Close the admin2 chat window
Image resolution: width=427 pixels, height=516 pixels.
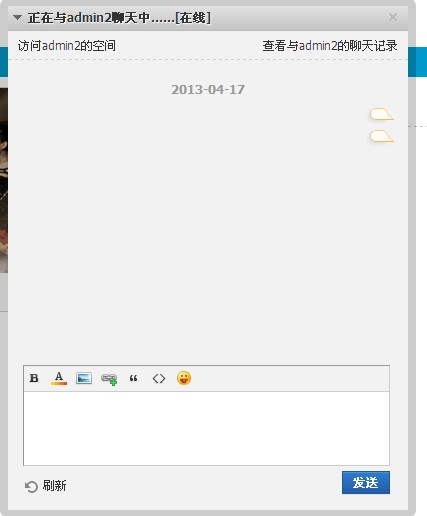[x=393, y=17]
